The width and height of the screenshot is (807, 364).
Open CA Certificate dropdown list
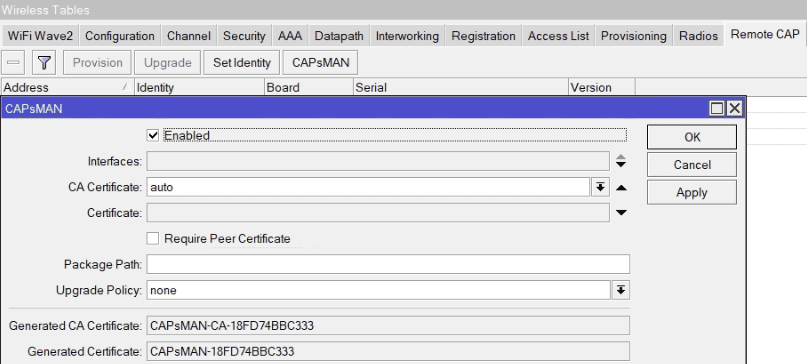[600, 187]
